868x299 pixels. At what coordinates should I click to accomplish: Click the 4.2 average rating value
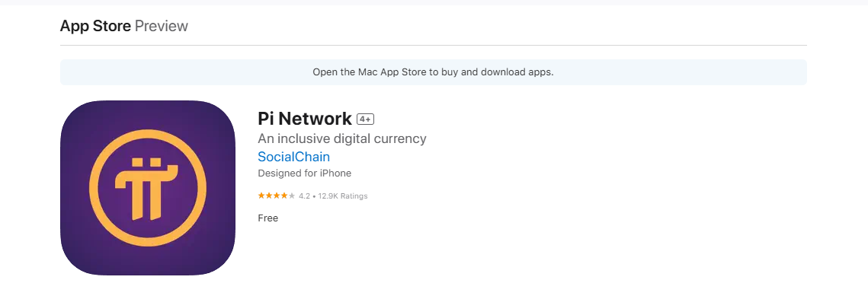(x=305, y=196)
